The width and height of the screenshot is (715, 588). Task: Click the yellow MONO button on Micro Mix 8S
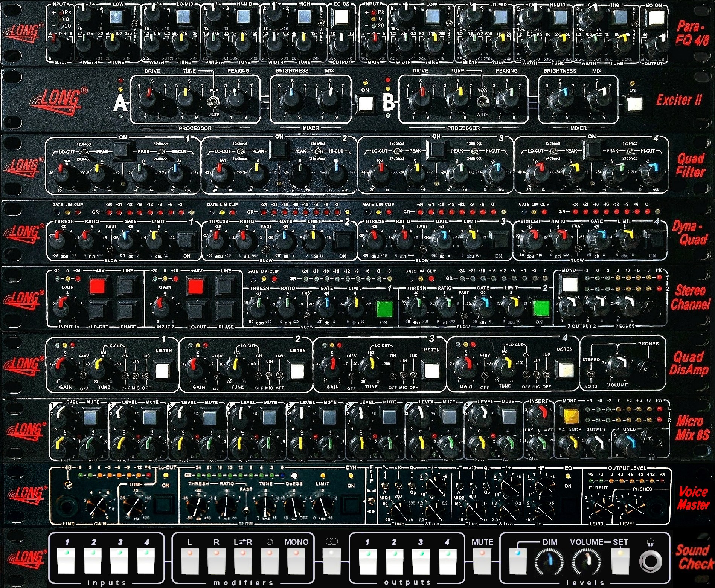pos(570,415)
